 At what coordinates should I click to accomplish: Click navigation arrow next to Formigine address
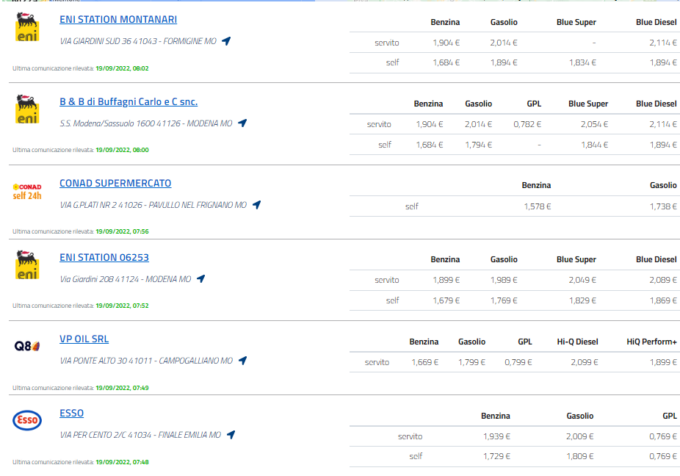point(226,41)
